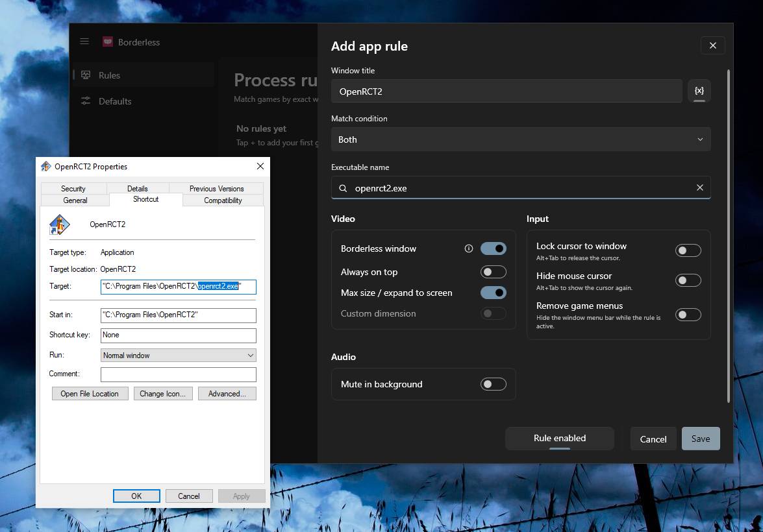Click the Change Icon... button
Image resolution: width=763 pixels, height=532 pixels.
click(163, 394)
